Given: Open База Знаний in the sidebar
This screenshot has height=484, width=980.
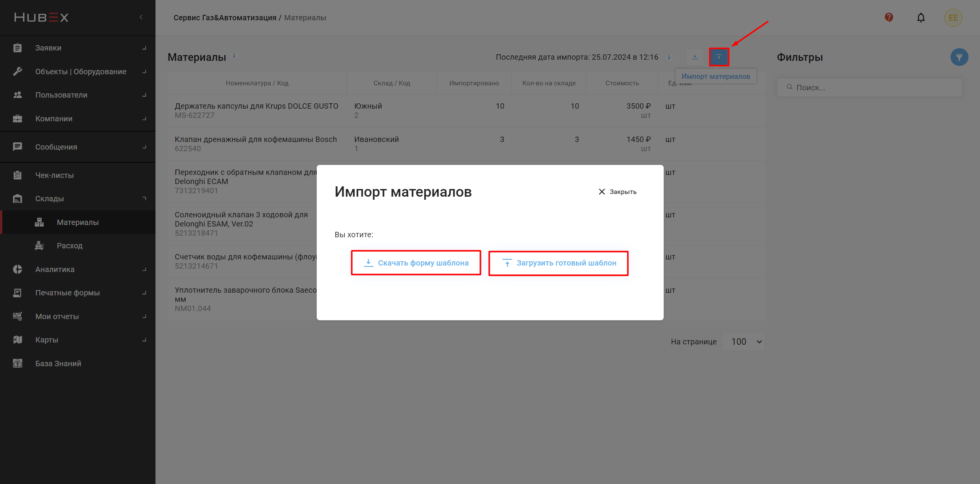Looking at the screenshot, I should point(58,363).
